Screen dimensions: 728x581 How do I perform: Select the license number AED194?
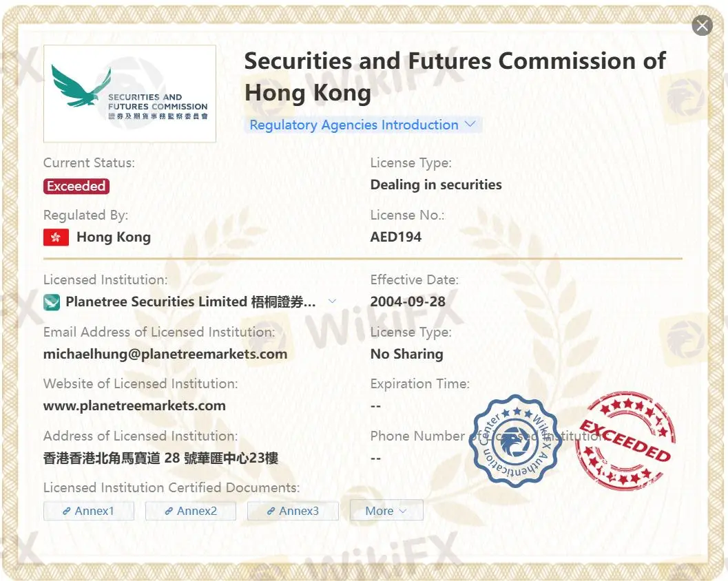tap(396, 237)
